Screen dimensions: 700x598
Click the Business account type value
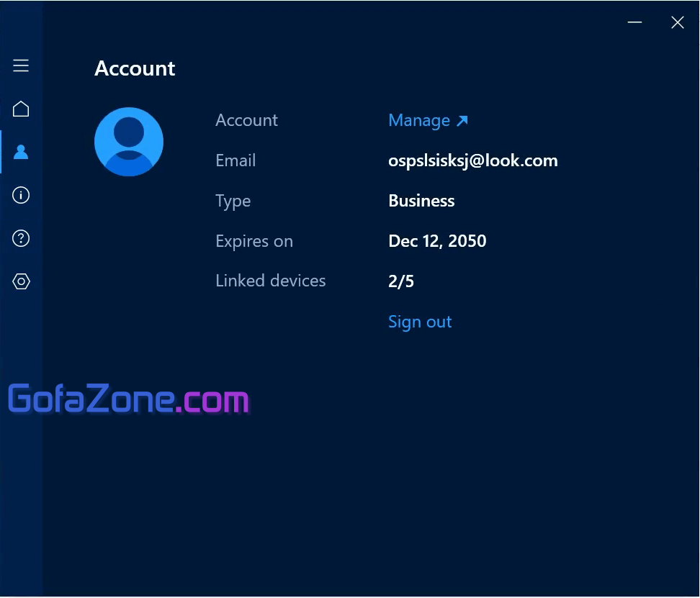click(x=421, y=201)
